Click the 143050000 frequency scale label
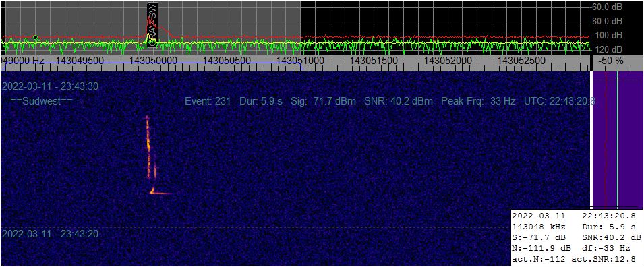 pos(153,61)
